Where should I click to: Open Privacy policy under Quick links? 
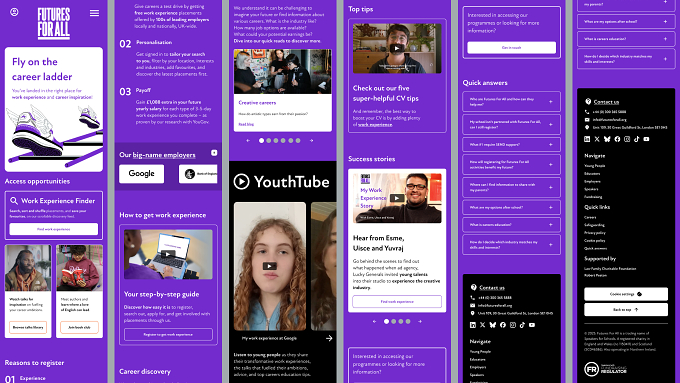[x=595, y=233]
